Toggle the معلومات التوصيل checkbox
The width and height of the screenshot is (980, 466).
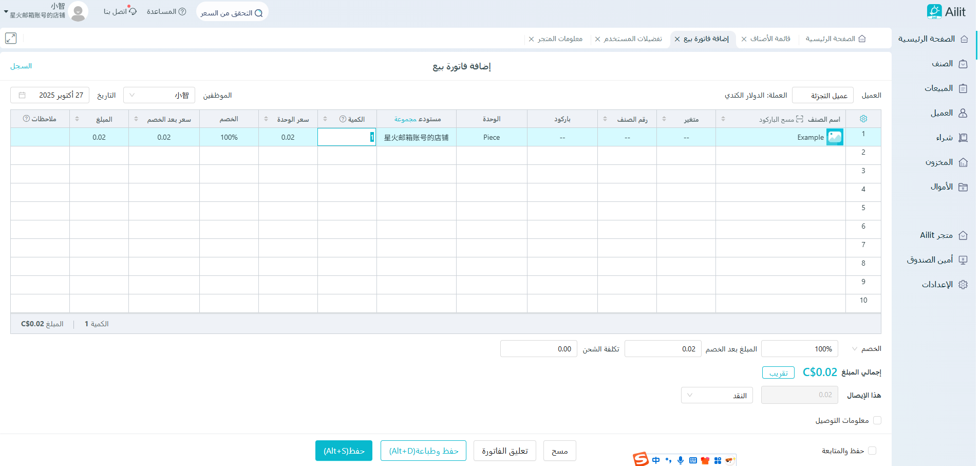pyautogui.click(x=877, y=420)
